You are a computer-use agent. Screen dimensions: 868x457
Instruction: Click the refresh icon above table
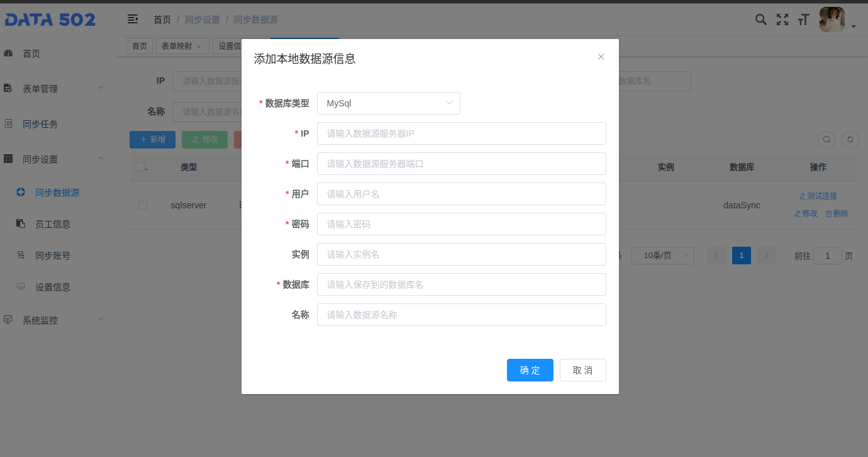coord(850,140)
